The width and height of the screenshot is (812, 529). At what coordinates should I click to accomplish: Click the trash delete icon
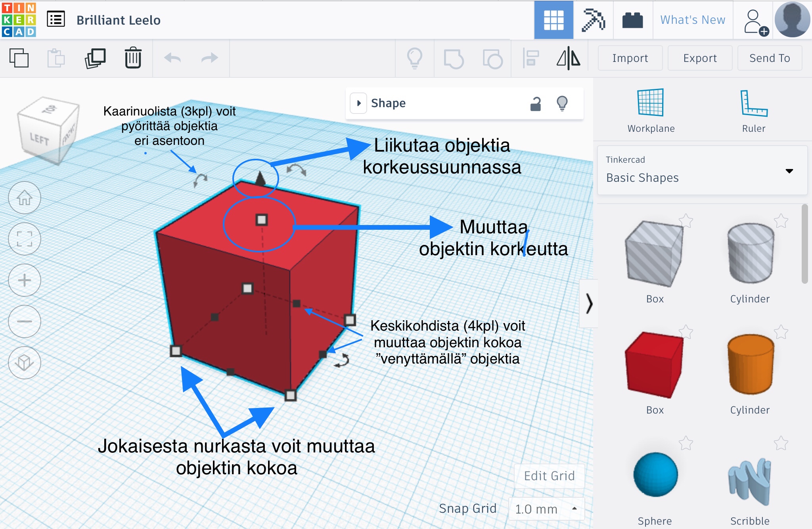pos(133,58)
